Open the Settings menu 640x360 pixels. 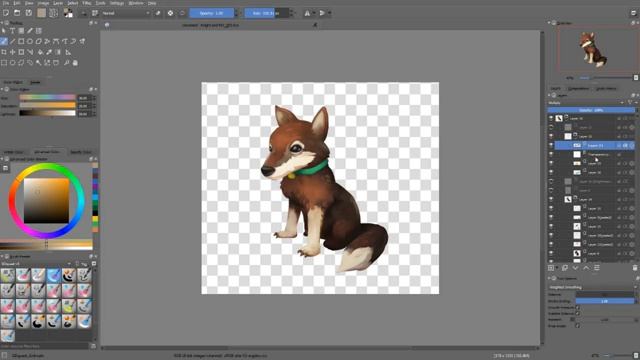tap(116, 3)
